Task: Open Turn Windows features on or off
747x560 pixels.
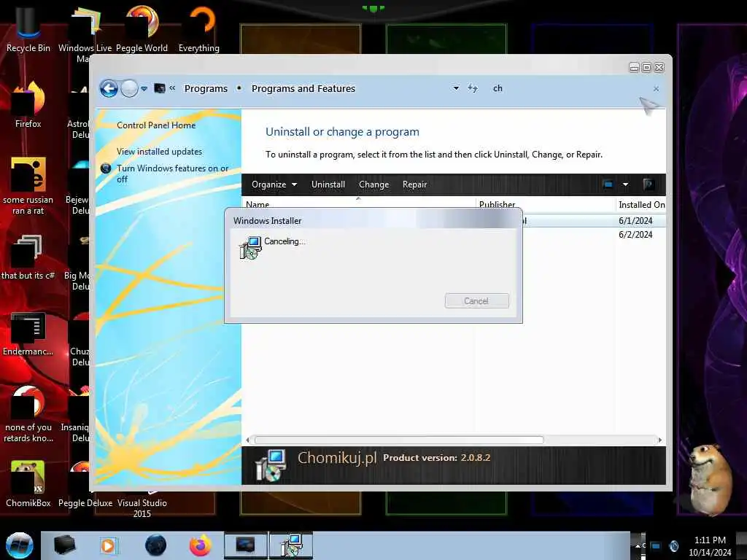Action: (172, 174)
